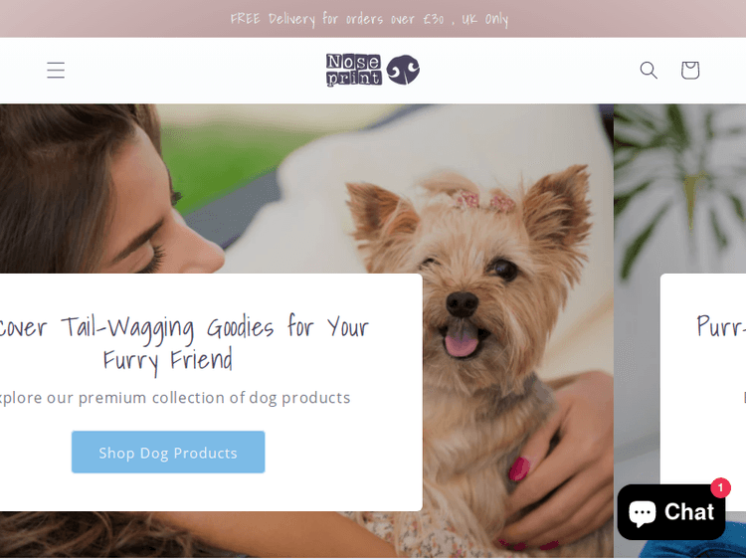Click the free delivery announcement banner
This screenshot has height=560, width=746.
coord(369,19)
